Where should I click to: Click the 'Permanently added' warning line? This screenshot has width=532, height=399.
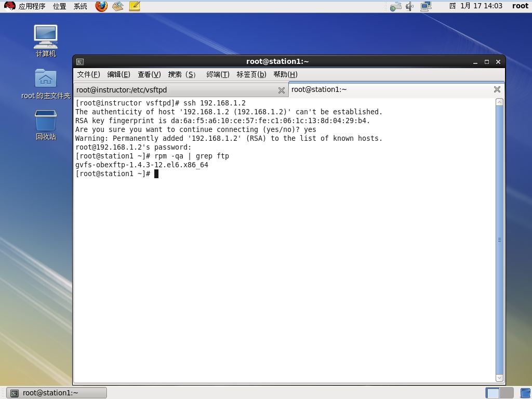click(229, 138)
